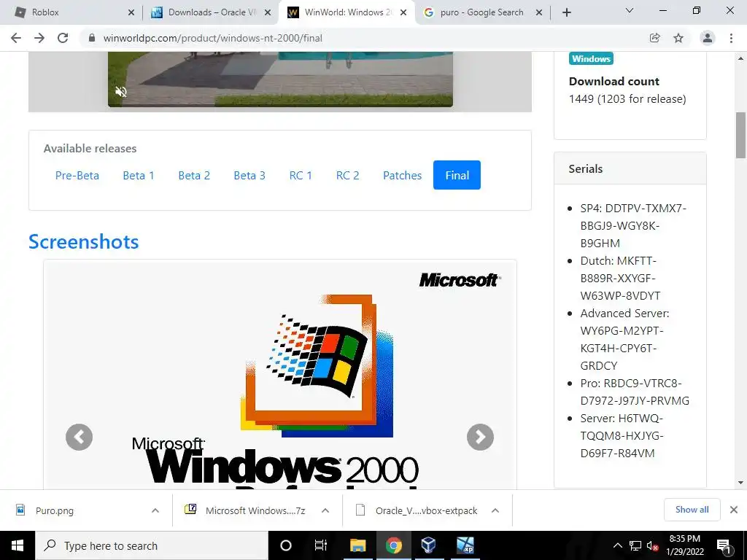This screenshot has width=747, height=560.
Task: Unmute the video ad speaker icon
Action: click(x=121, y=92)
